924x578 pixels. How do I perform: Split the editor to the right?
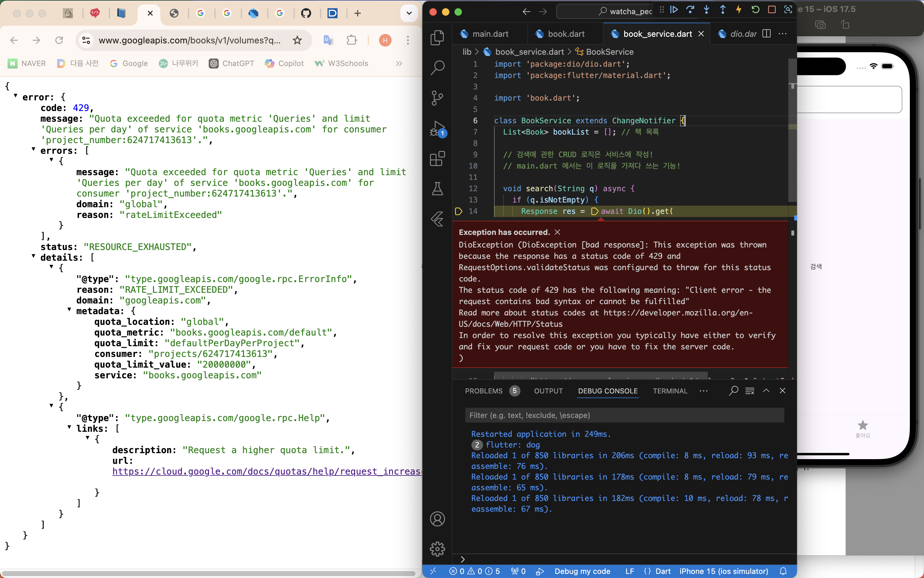pos(766,34)
